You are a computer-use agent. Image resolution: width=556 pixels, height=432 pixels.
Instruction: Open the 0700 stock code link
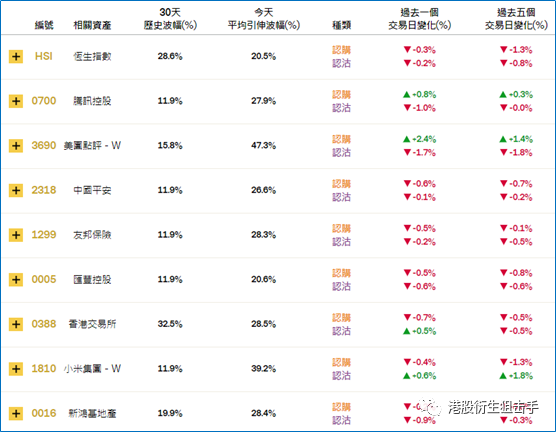click(44, 101)
